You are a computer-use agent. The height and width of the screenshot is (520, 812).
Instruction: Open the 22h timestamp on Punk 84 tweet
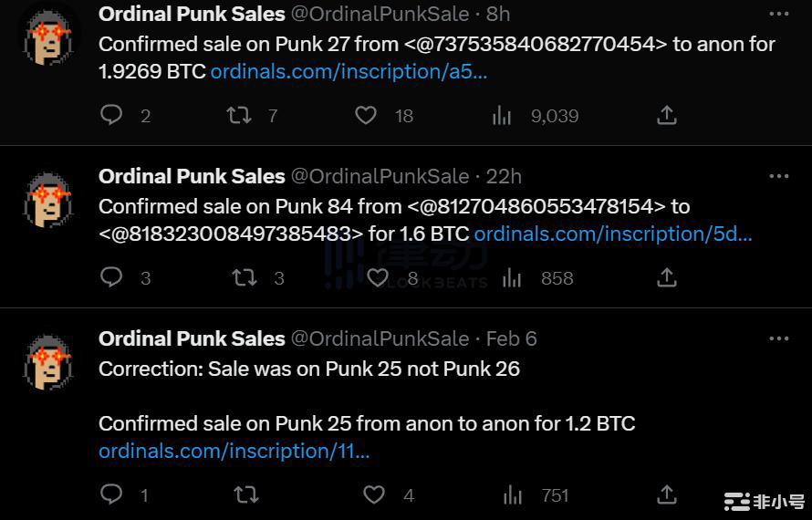click(505, 176)
